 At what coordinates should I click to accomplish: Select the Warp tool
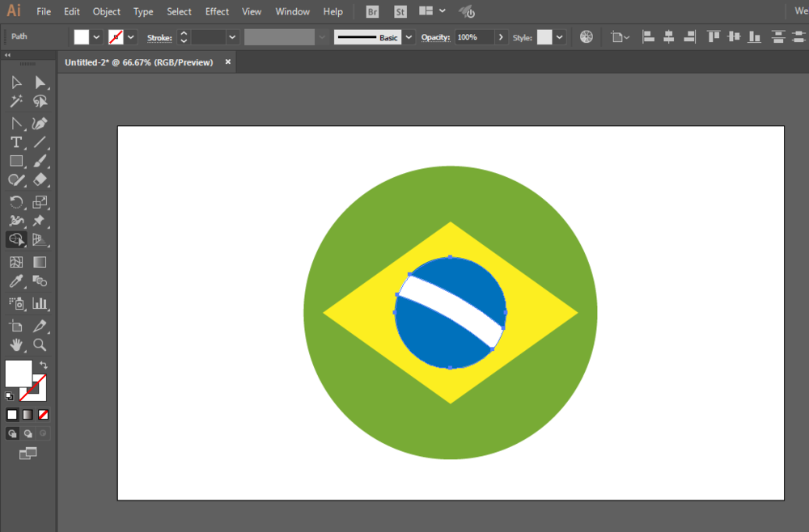click(16, 221)
